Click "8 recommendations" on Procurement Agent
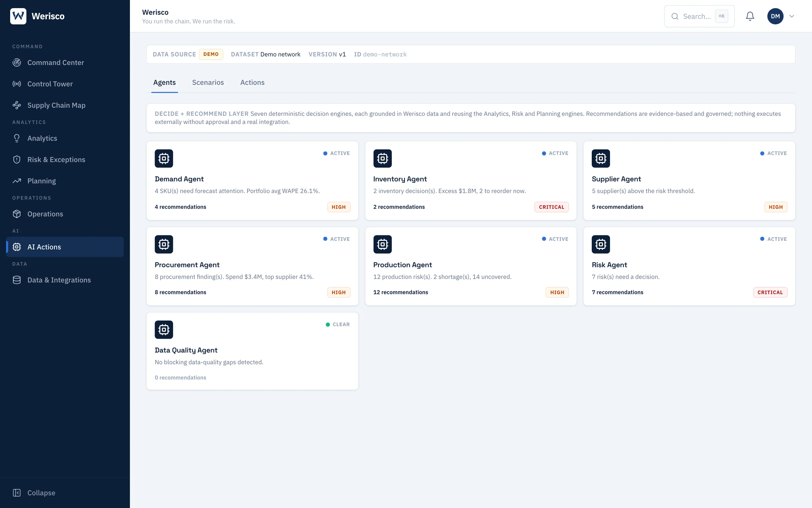The width and height of the screenshot is (812, 508). [180, 292]
